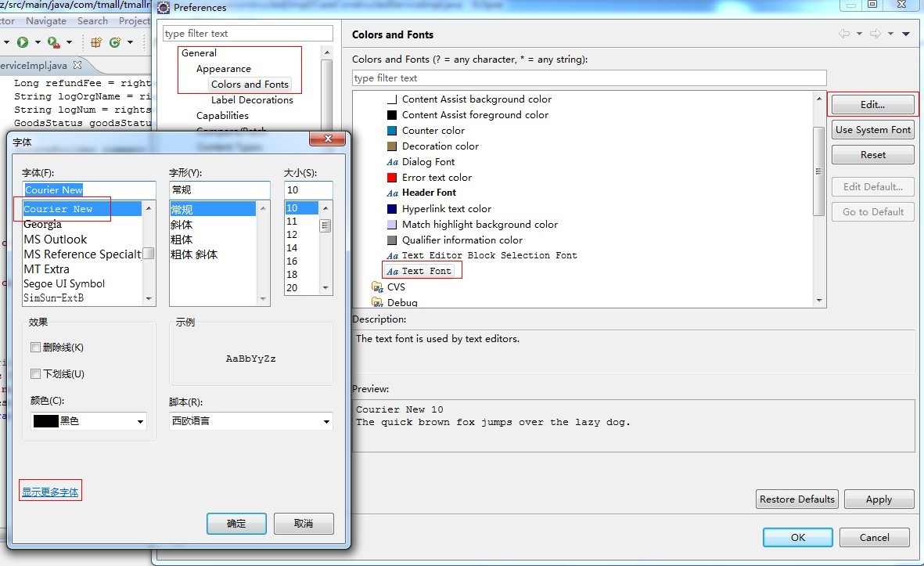Click Restore Defaults button
This screenshot has height=566, width=924.
click(796, 499)
